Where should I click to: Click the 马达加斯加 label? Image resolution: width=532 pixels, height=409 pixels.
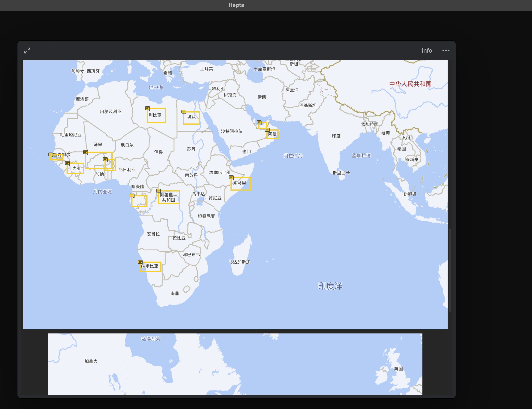tap(239, 262)
